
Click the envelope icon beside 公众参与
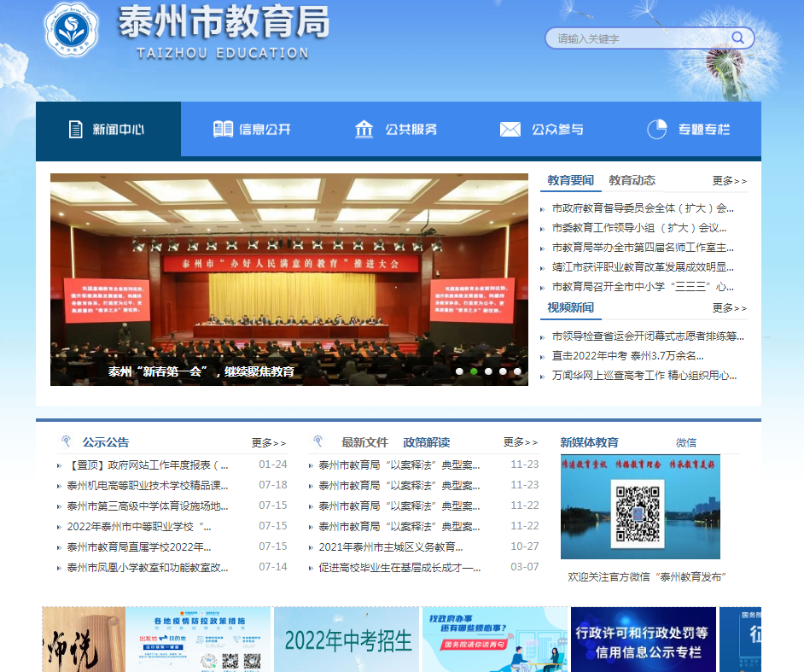coord(510,129)
